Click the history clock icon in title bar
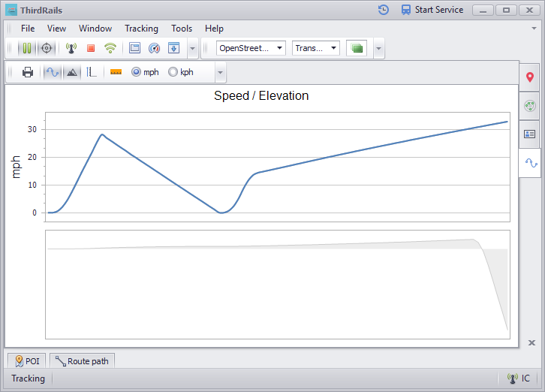The width and height of the screenshot is (545, 392). [x=384, y=10]
